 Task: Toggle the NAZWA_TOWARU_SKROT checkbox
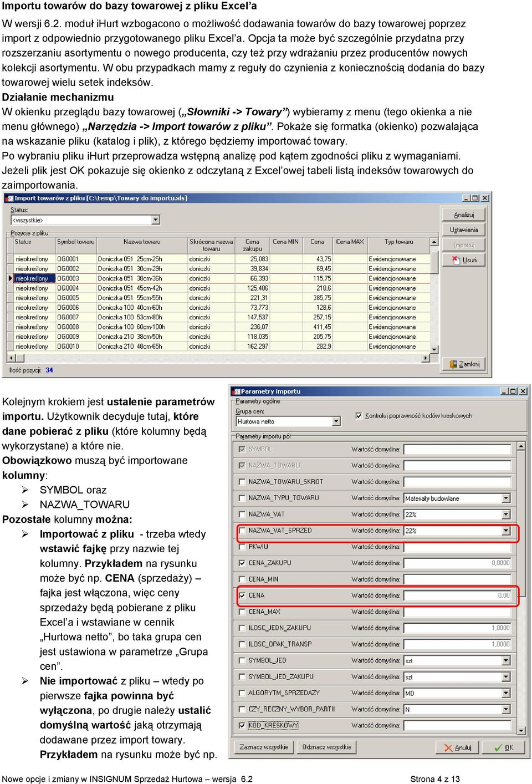tap(242, 482)
